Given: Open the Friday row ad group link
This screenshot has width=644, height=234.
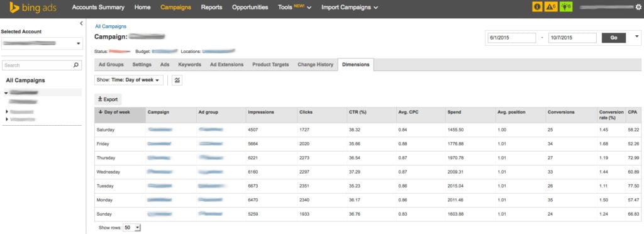Looking at the screenshot, I should pyautogui.click(x=211, y=143).
